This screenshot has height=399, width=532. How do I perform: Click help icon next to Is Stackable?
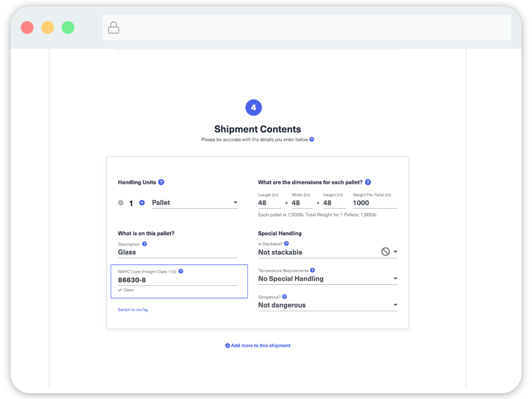tap(286, 244)
